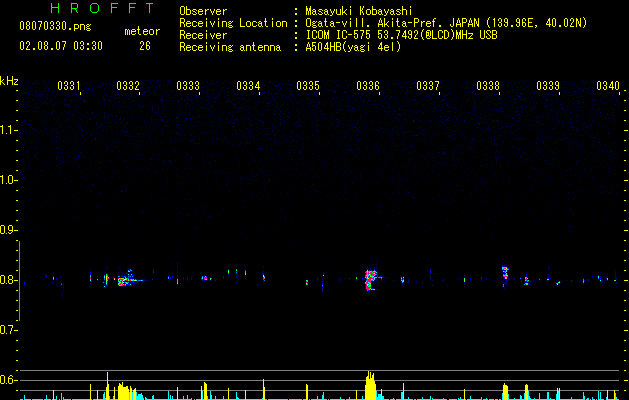Click the strong meteor echo at 0336

[x=371, y=280]
